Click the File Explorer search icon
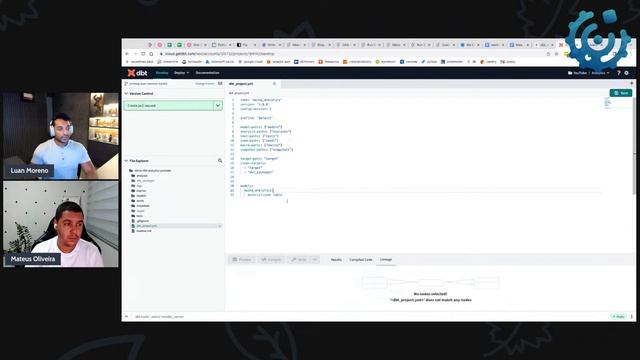The image size is (640, 360). pos(220,161)
